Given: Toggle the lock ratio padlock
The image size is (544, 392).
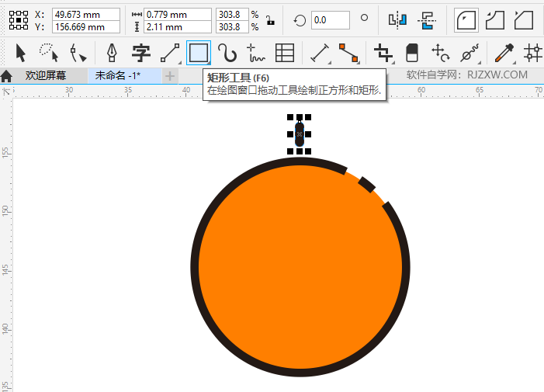Looking at the screenshot, I should [270, 20].
